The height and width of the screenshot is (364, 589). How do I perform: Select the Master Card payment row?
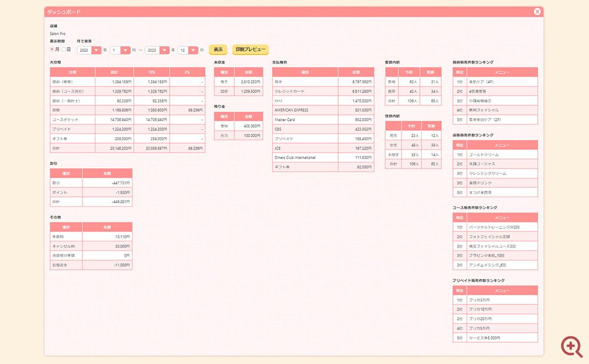(323, 120)
